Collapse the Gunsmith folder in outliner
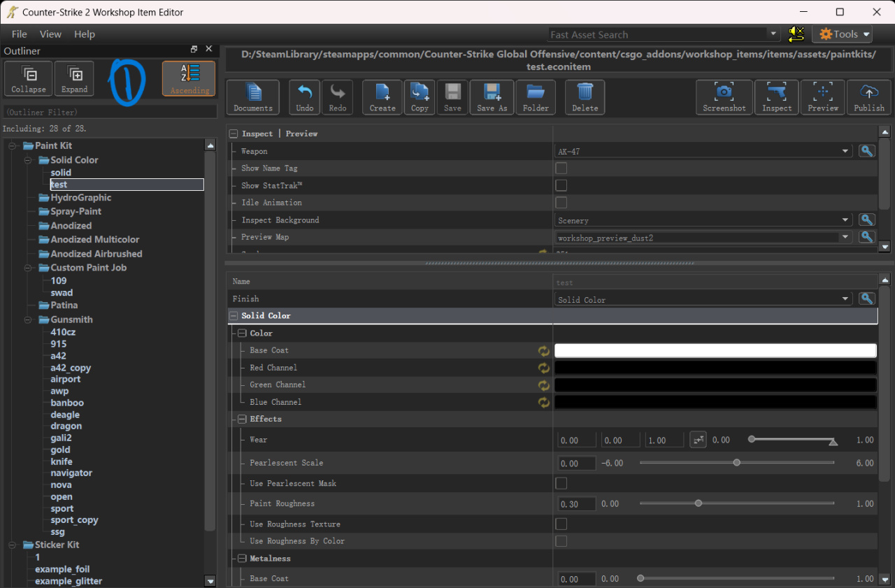 [x=27, y=320]
